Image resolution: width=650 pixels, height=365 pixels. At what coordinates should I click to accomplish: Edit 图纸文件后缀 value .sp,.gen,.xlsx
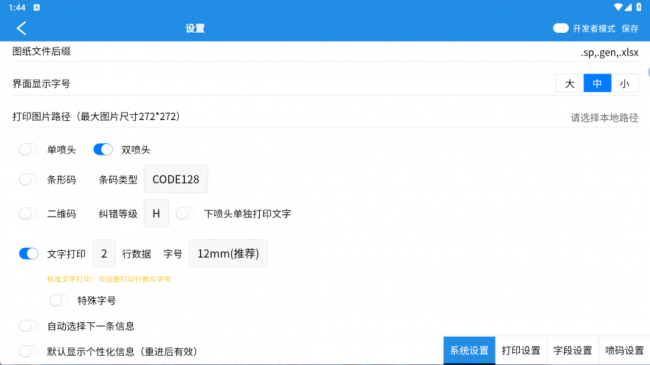pos(609,52)
